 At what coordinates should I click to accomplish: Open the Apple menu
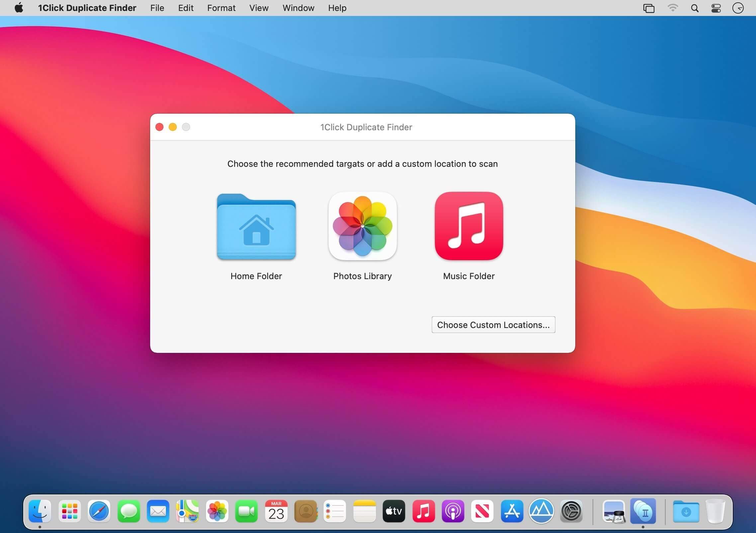(19, 8)
